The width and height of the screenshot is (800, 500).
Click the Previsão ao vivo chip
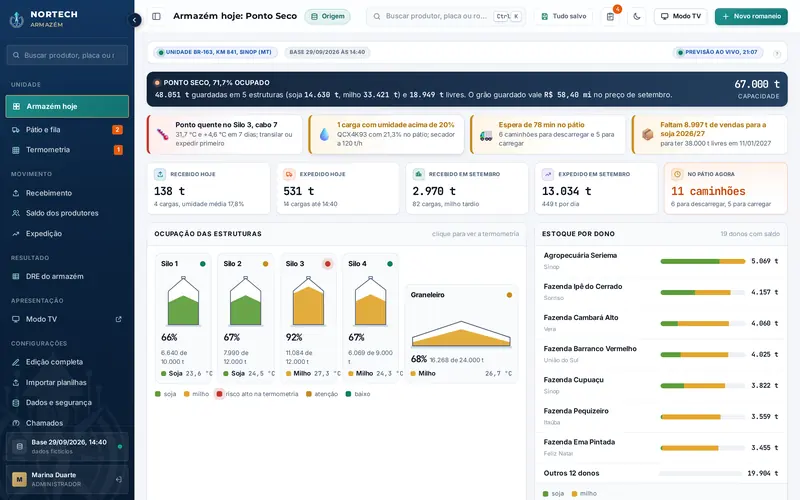(718, 52)
